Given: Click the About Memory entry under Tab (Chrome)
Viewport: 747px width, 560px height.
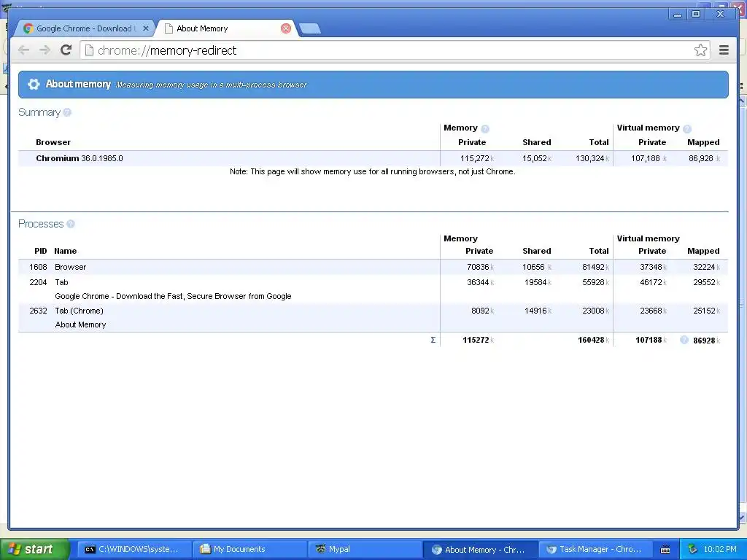Looking at the screenshot, I should [x=80, y=324].
